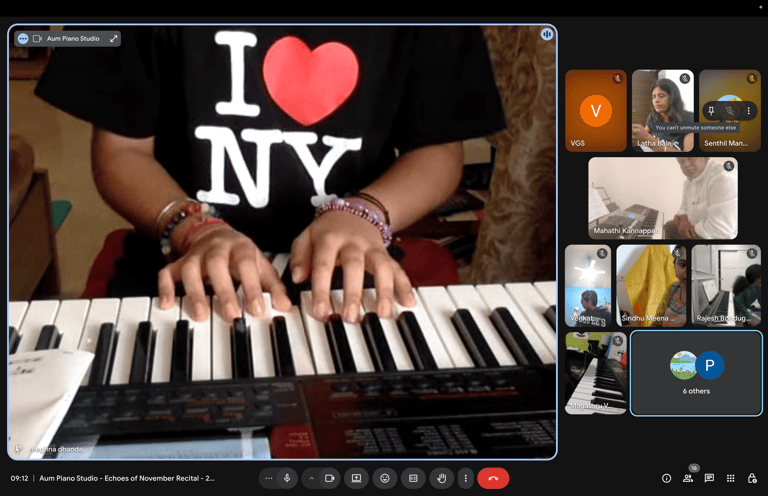Click muted mic on Senthil Man... hover bar
The width and height of the screenshot is (768, 496).
[x=730, y=111]
